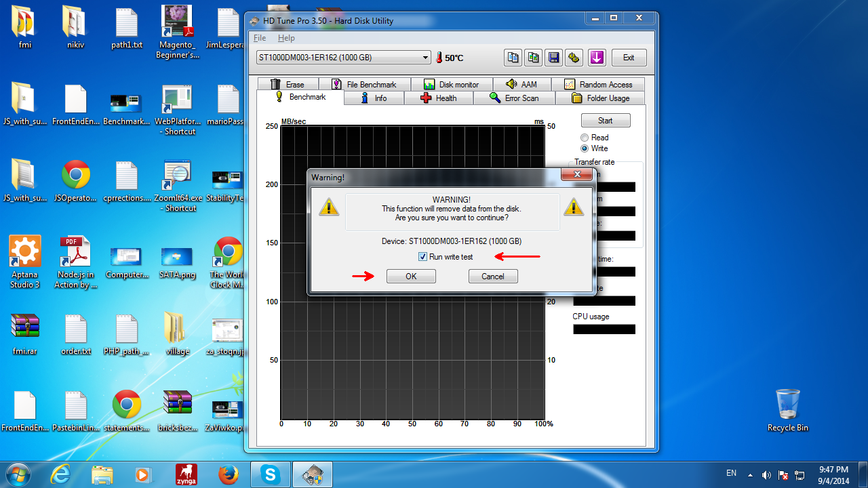Open the options tools toolbar icon
This screenshot has height=488, width=868.
pyautogui.click(x=574, y=58)
